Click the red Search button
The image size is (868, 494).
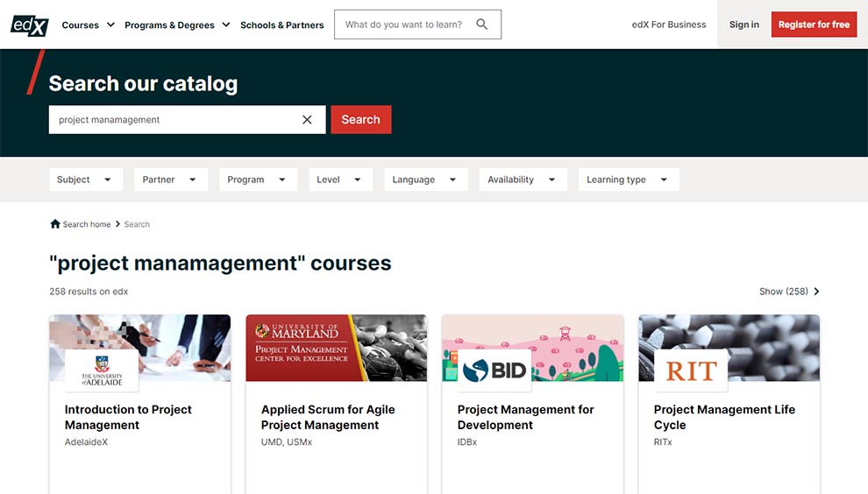click(x=361, y=119)
